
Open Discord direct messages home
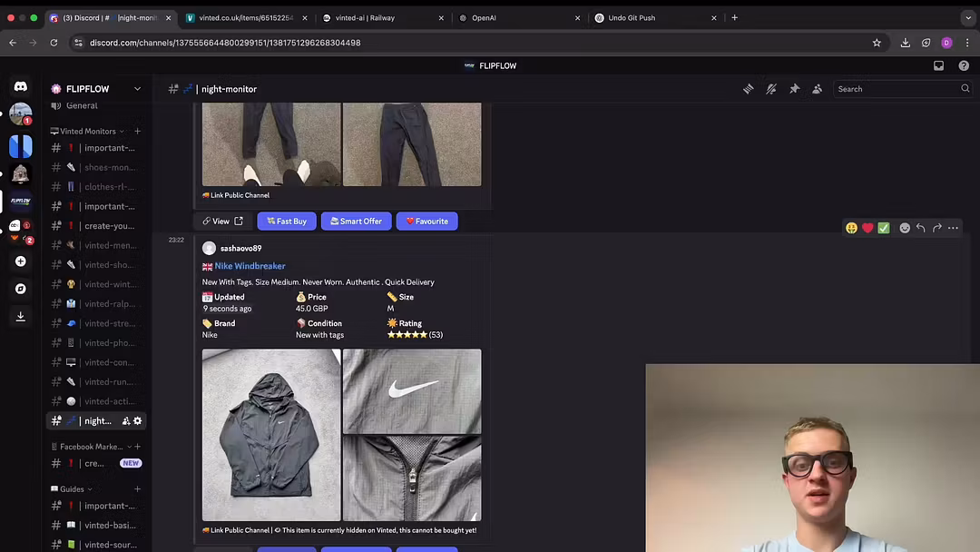click(x=20, y=87)
